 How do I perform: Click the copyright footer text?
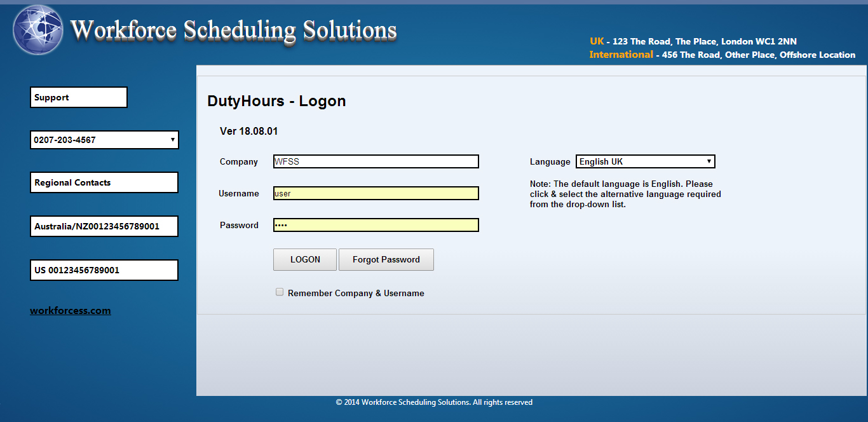[434, 402]
